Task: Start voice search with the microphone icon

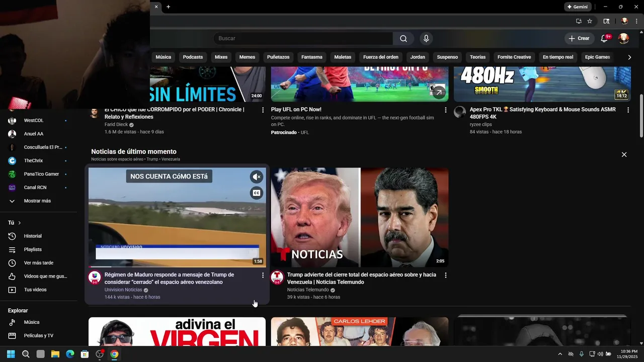Action: (x=426, y=39)
